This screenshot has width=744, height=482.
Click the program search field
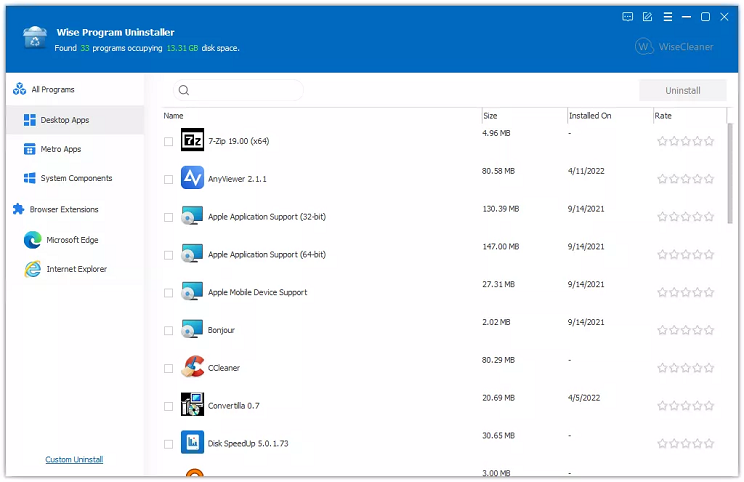click(238, 90)
